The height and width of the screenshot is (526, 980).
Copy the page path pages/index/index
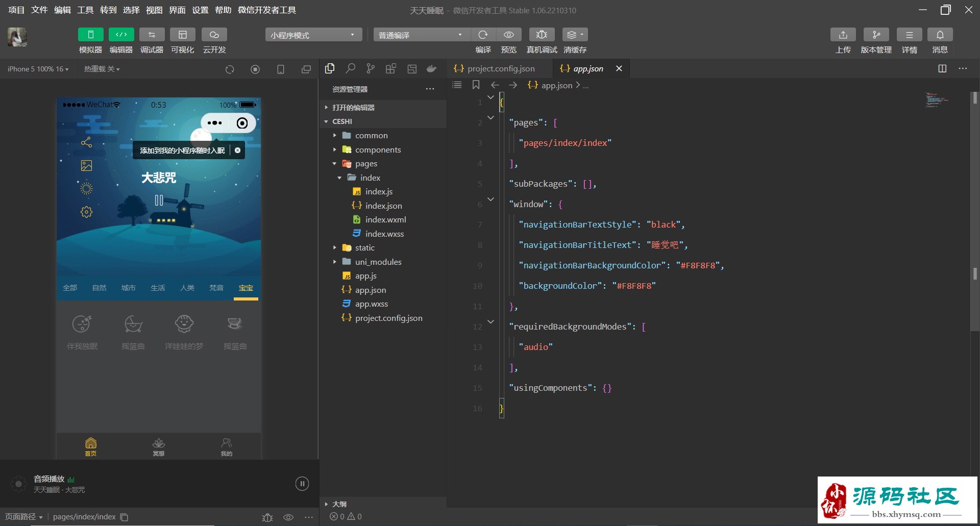[x=124, y=517]
